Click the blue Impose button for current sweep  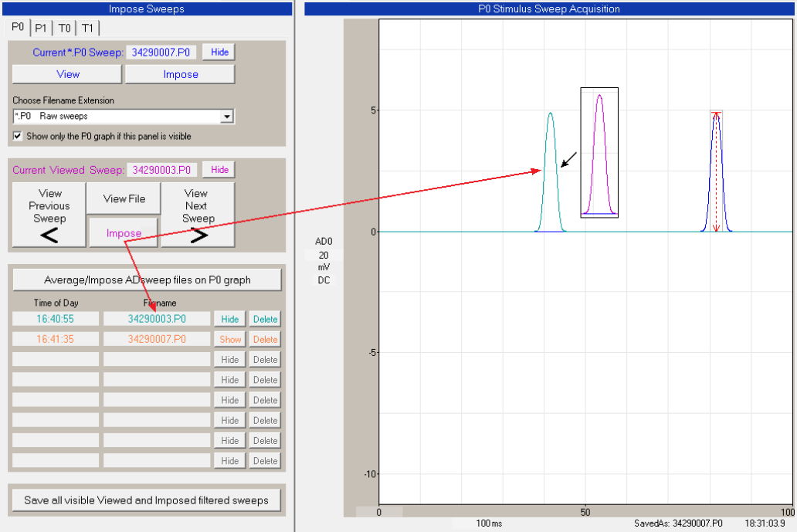(180, 74)
